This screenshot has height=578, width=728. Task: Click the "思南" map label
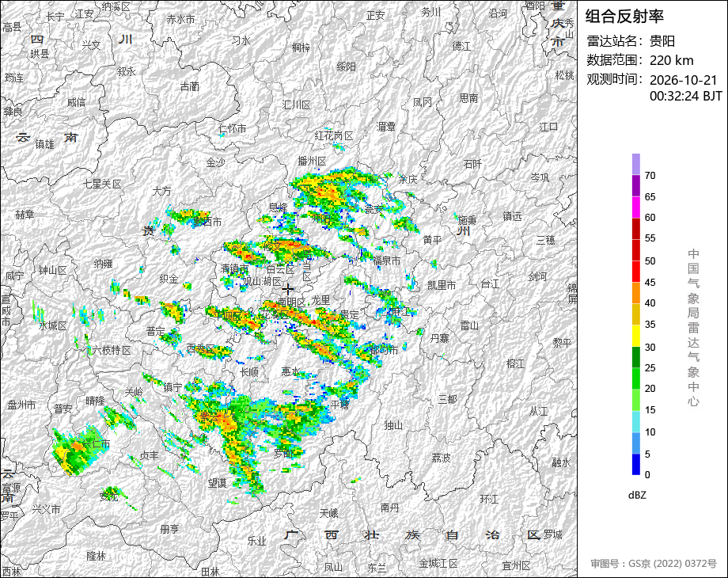coord(468,98)
